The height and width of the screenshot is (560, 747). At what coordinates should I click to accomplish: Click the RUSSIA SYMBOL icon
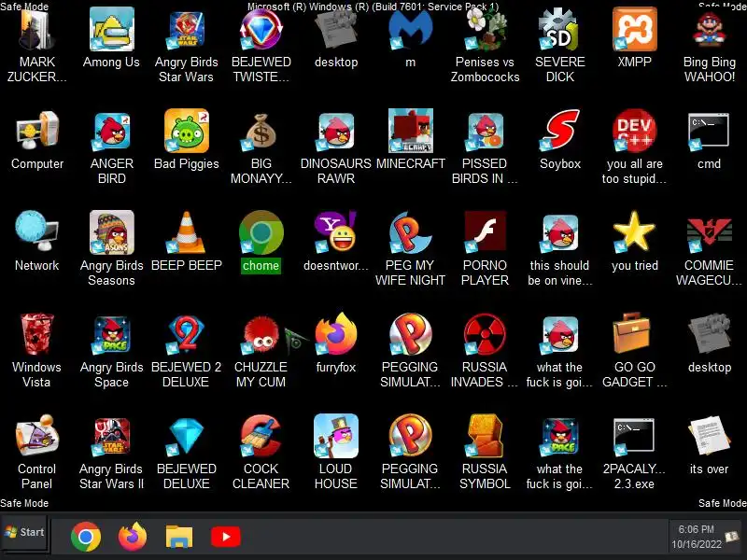click(485, 436)
